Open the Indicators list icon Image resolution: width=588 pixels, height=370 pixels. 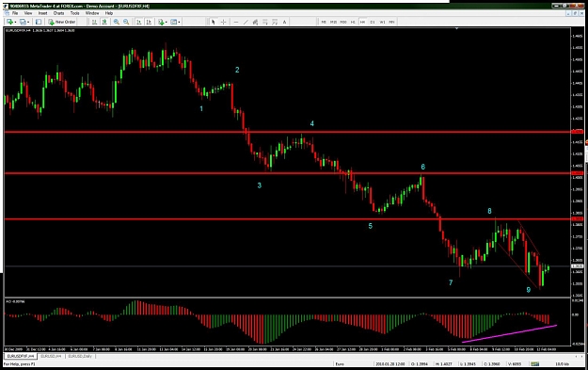tap(161, 23)
